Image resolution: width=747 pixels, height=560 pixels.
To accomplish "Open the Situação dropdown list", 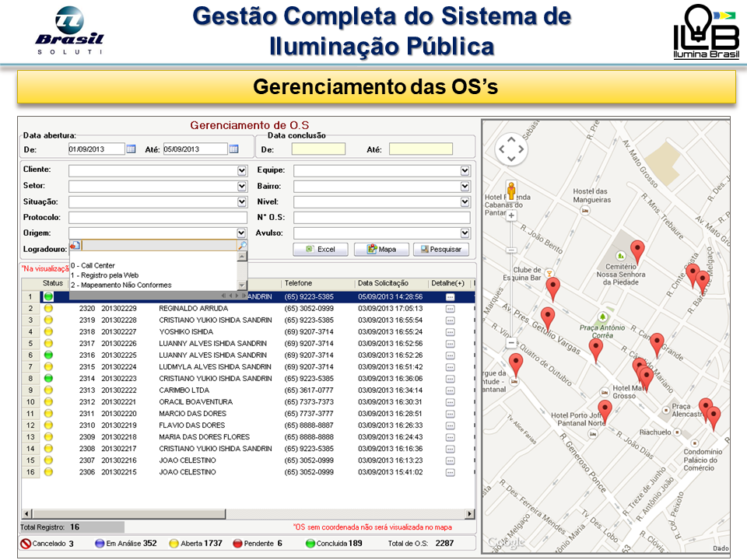I will [242, 201].
